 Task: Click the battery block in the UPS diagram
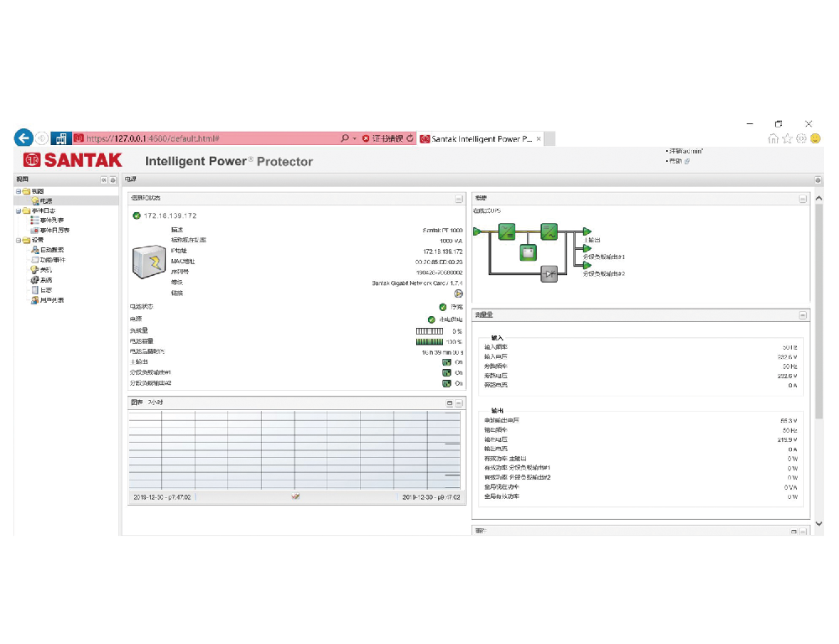(528, 252)
